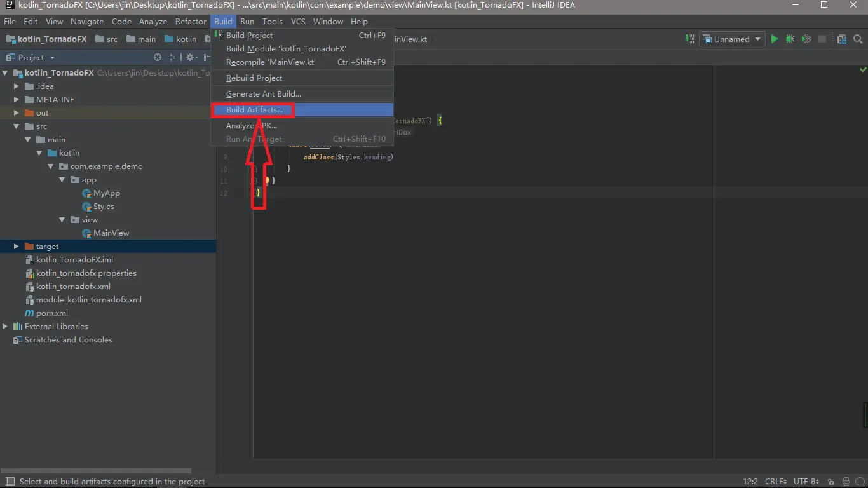868x488 pixels.
Task: Open the Navigate menu
Action: (86, 22)
